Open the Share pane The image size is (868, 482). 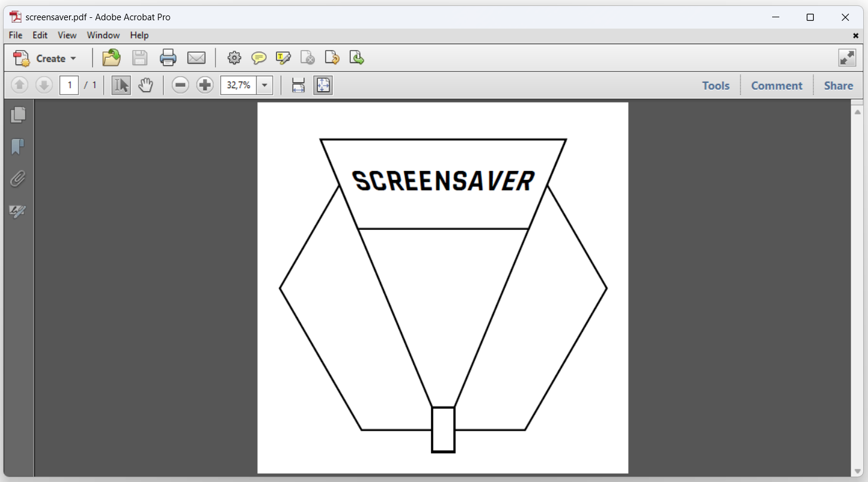coord(838,85)
